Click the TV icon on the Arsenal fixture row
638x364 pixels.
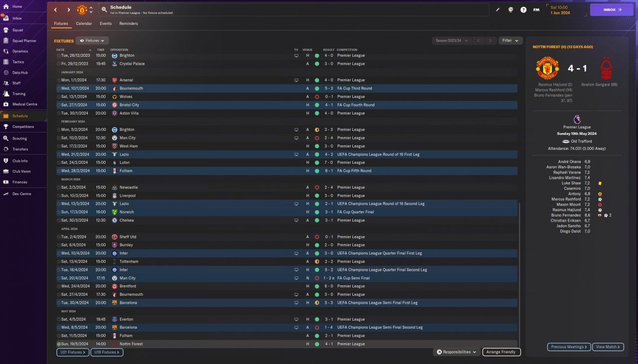296,80
